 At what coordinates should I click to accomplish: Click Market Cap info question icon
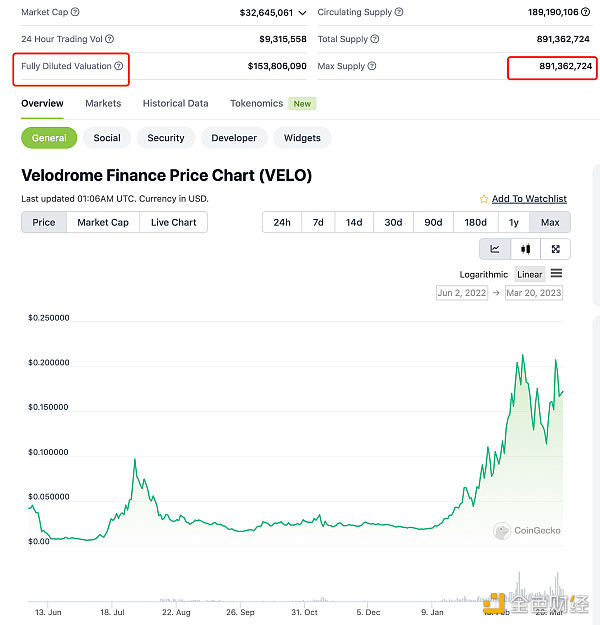75,12
